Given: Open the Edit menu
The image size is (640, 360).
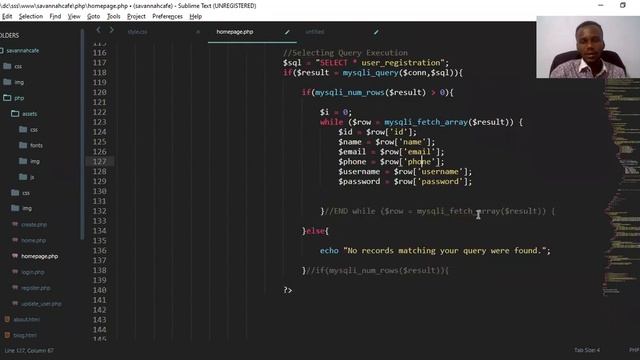Looking at the screenshot, I should pyautogui.click(x=7, y=16).
